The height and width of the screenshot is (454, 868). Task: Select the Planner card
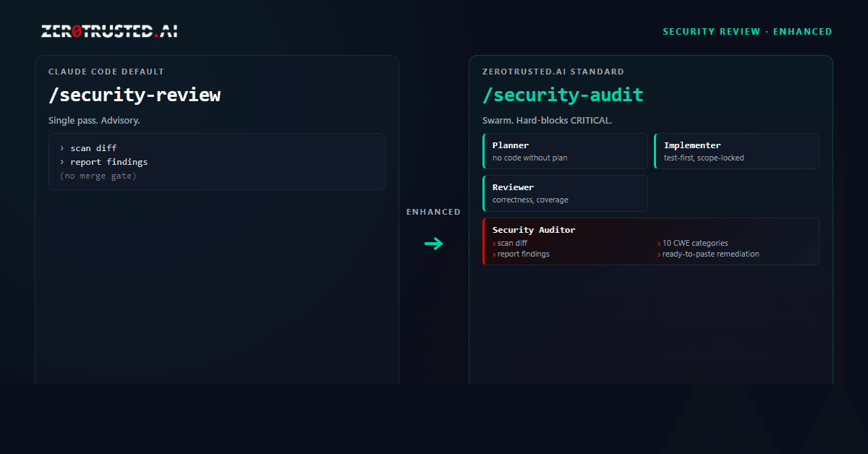565,151
